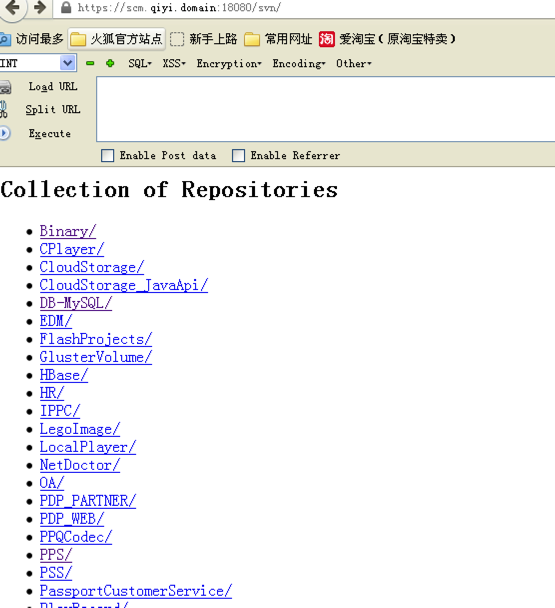Viewport: 555px width, 608px height.
Task: Open the 访问最多 bookmark
Action: pos(31,39)
